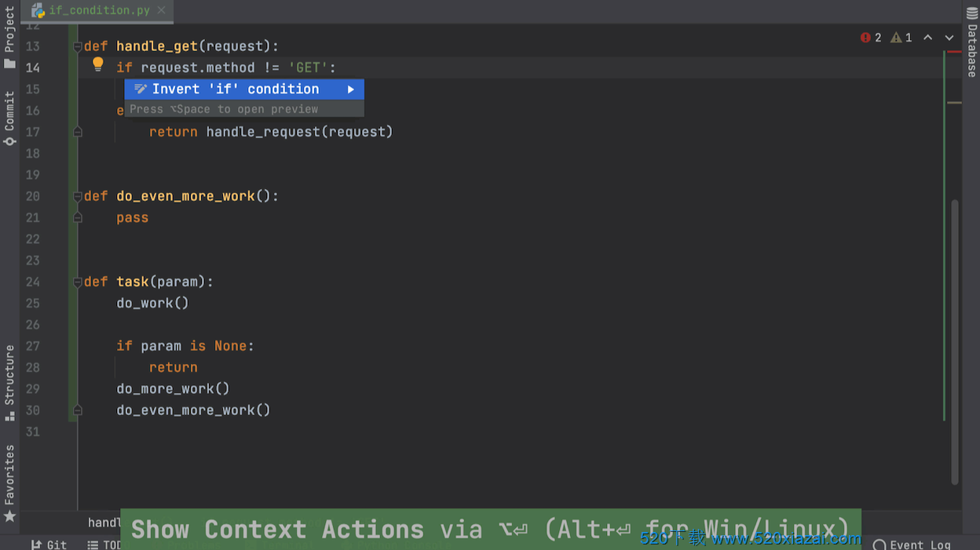Click the red error stripe marker
Screen dimensions: 980x550
coord(954,52)
